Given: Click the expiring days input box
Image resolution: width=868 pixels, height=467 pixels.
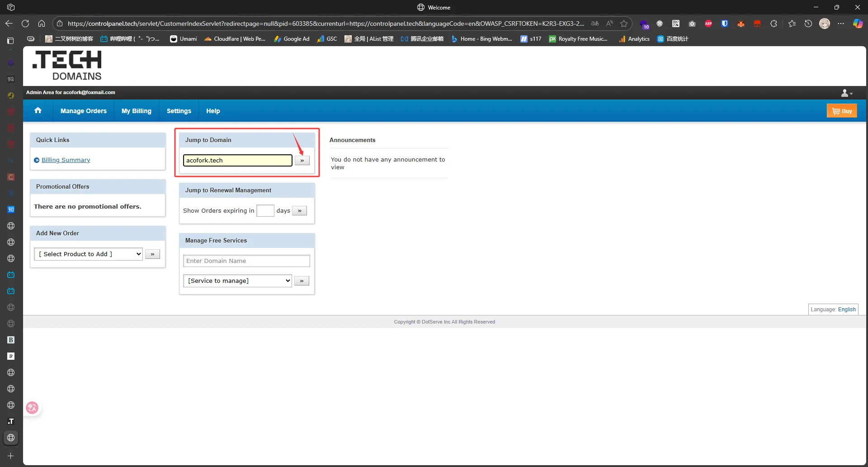Looking at the screenshot, I should 265,211.
